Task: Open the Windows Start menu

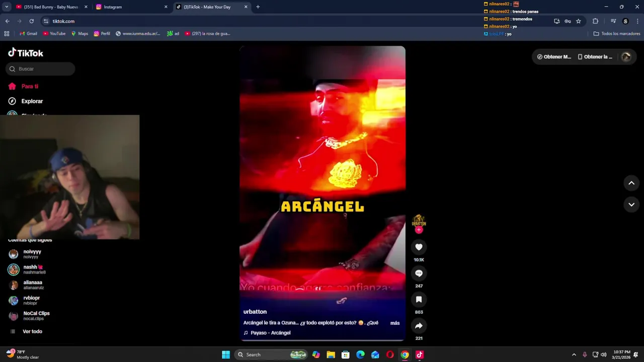Action: pyautogui.click(x=226, y=354)
